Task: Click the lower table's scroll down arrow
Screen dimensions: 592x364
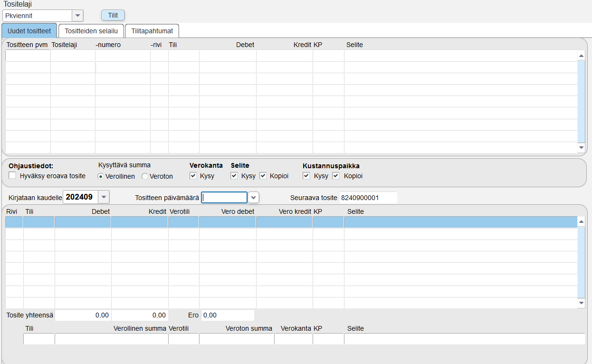Action: 581,303
